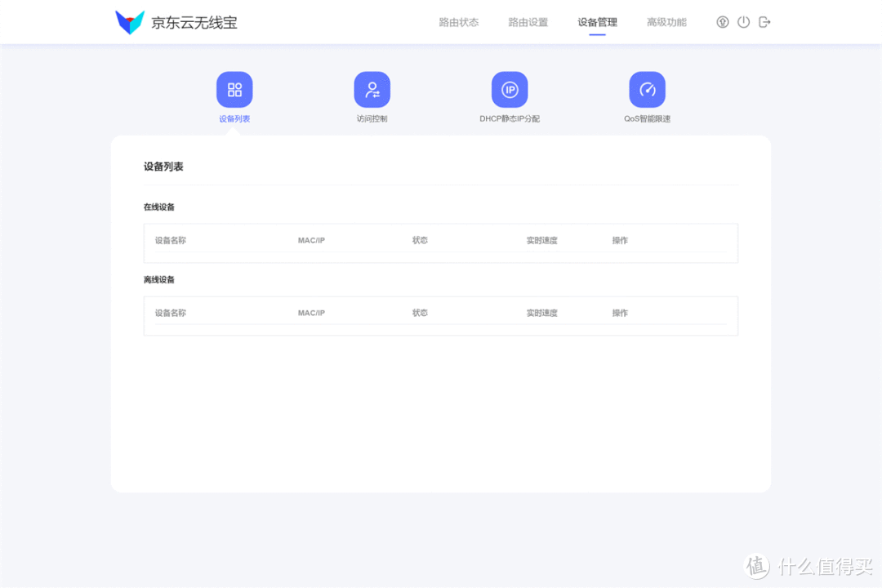Screen dimensions: 882x588
Task: Select the 设备列表 grid icon
Action: (x=234, y=89)
